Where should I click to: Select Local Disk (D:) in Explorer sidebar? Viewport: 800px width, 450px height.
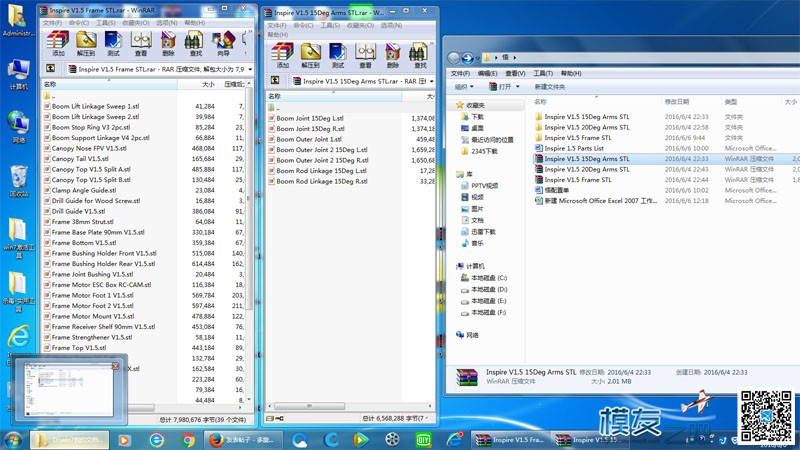[484, 289]
